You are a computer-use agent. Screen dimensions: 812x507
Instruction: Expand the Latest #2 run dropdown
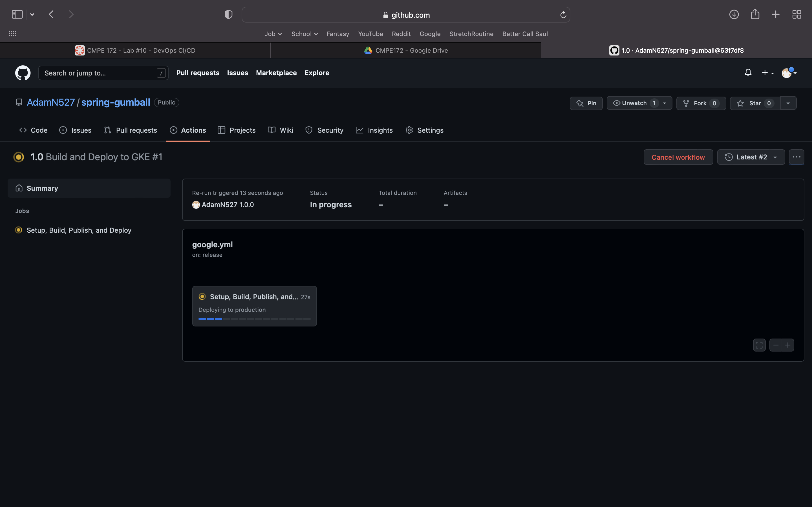(x=751, y=157)
